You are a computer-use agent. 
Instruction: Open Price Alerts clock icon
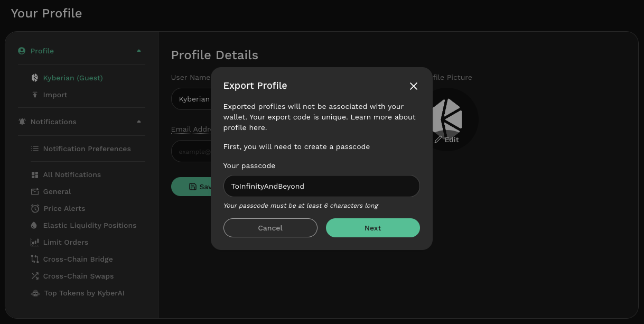click(35, 208)
